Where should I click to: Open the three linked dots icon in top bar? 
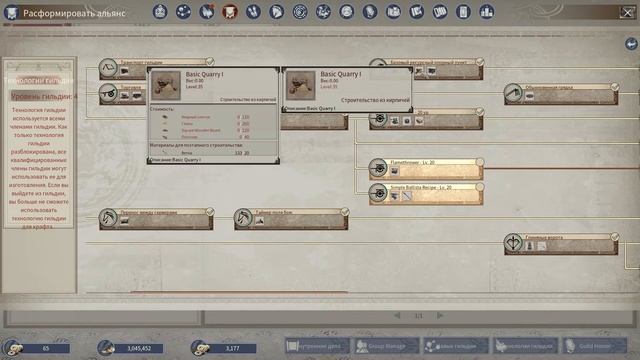tap(183, 12)
